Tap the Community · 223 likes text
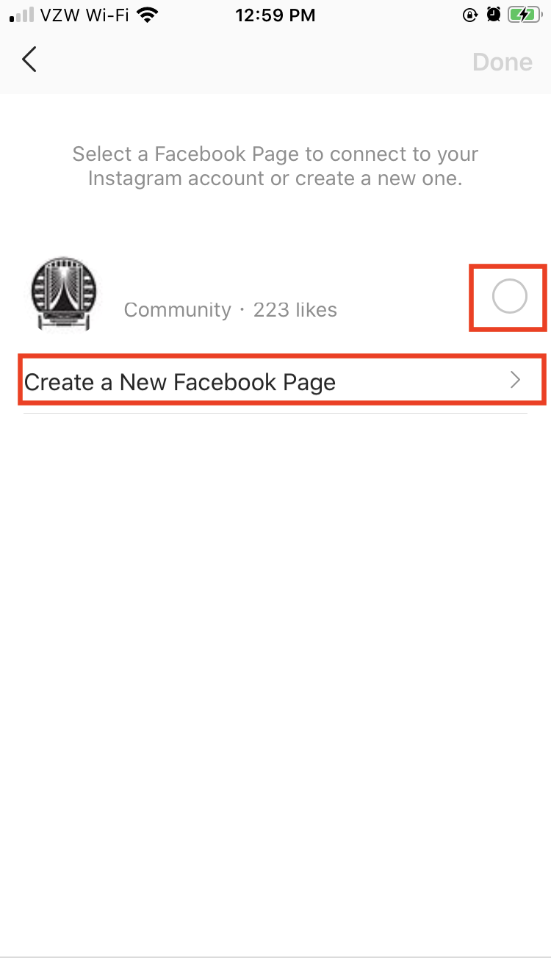This screenshot has height=980, width=551. click(x=230, y=310)
